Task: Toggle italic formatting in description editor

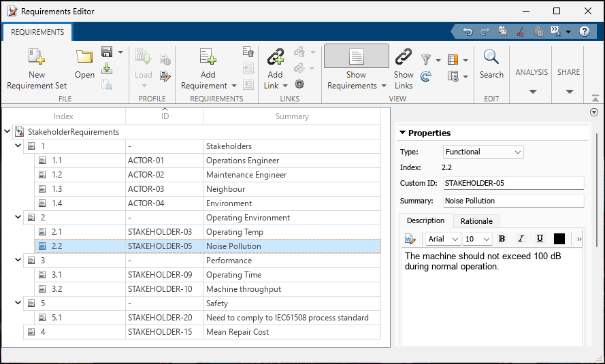Action: [521, 239]
